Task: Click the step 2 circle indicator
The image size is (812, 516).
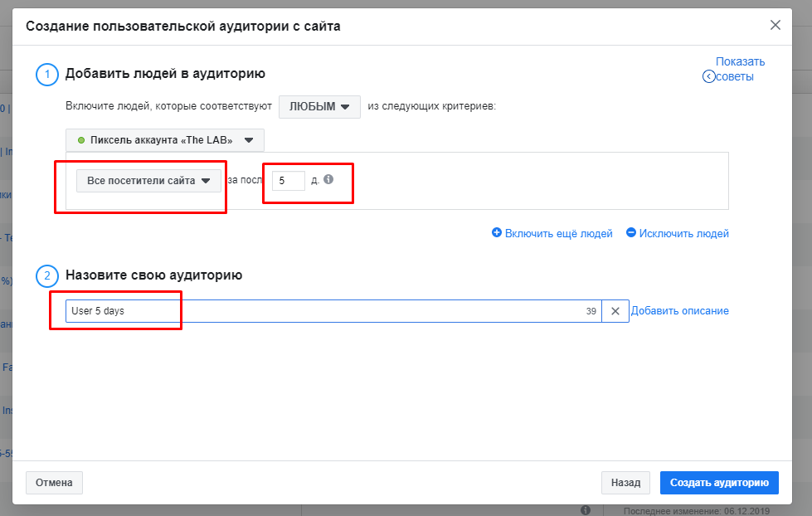Action: [47, 276]
